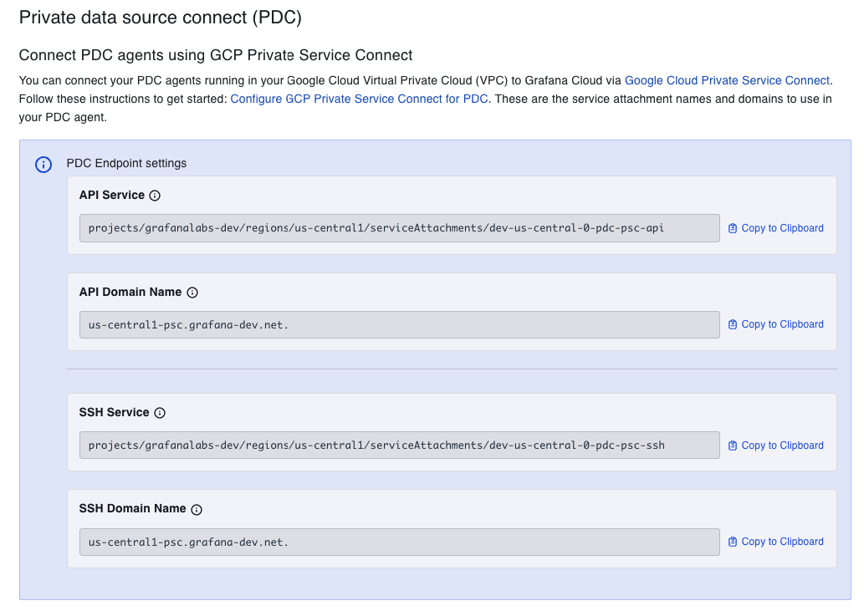864x616 pixels.
Task: Click the info icon beside SSH Domain Name
Action: 196,508
